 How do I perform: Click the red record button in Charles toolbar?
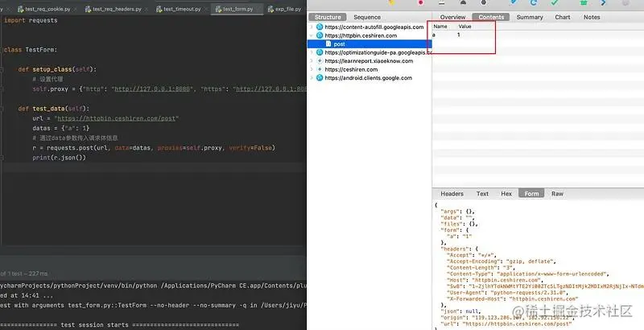pyautogui.click(x=421, y=2)
